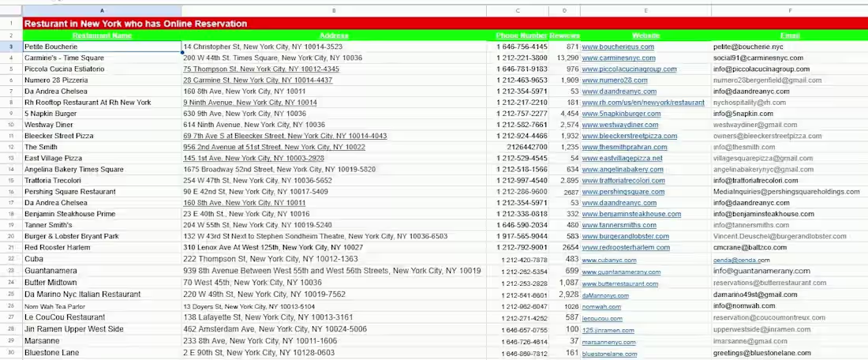Screen dimensions: 868x360
Task: Click email petite@boucherie.nyc
Action: click(748, 47)
